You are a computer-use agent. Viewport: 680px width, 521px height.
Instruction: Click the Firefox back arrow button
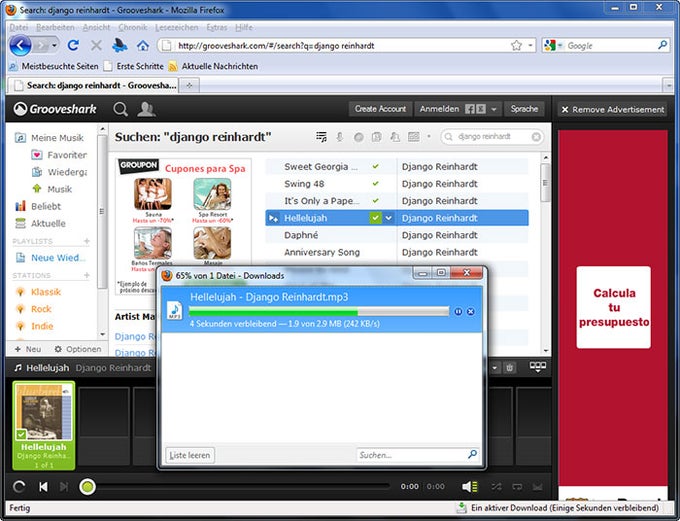pos(20,45)
